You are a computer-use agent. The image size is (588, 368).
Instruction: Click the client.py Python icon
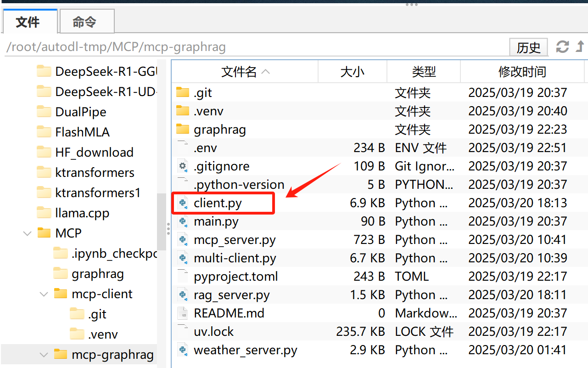click(x=183, y=203)
